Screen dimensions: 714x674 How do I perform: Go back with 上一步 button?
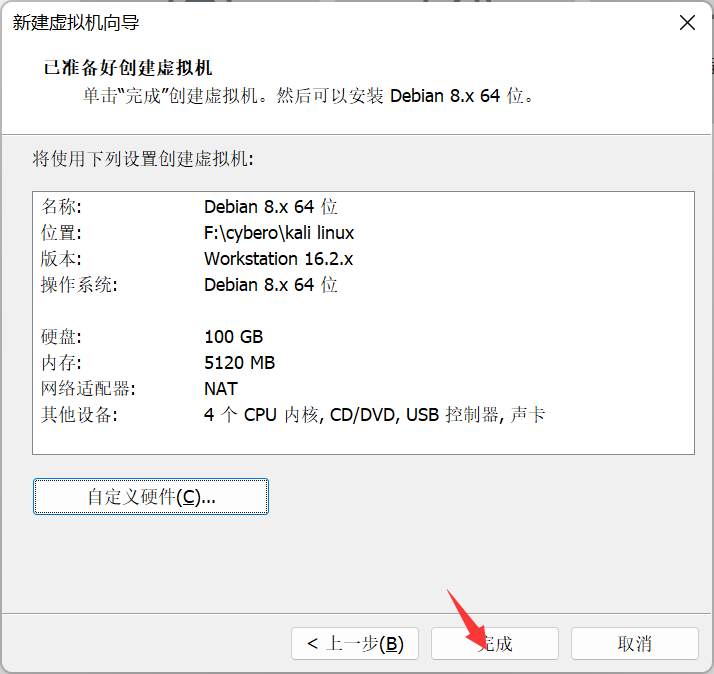pyautogui.click(x=355, y=643)
